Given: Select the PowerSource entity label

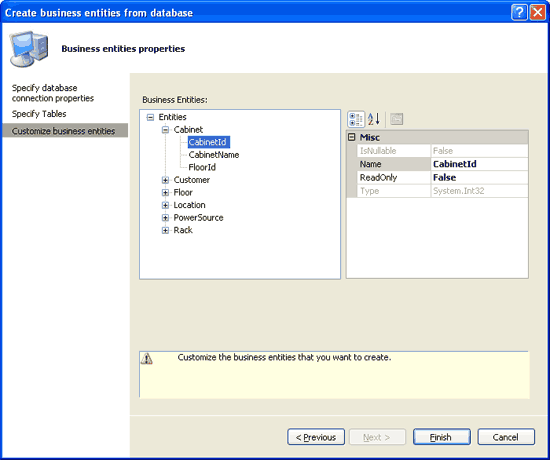Looking at the screenshot, I should [x=198, y=218].
